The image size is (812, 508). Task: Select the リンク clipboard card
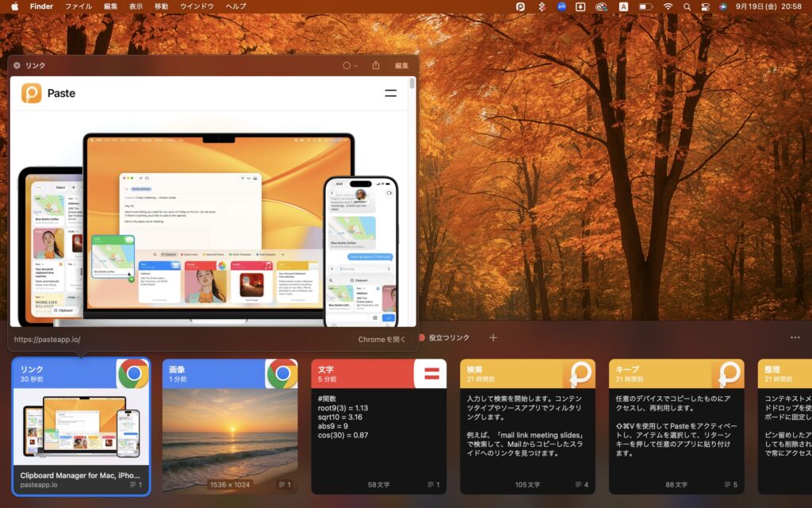tap(81, 426)
